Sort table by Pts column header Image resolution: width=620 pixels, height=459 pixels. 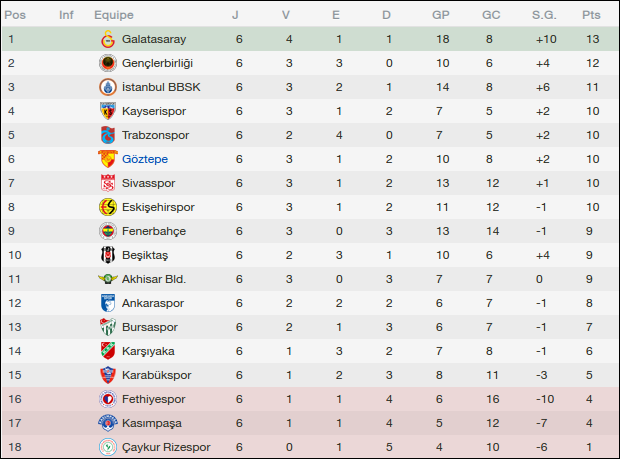(x=591, y=15)
